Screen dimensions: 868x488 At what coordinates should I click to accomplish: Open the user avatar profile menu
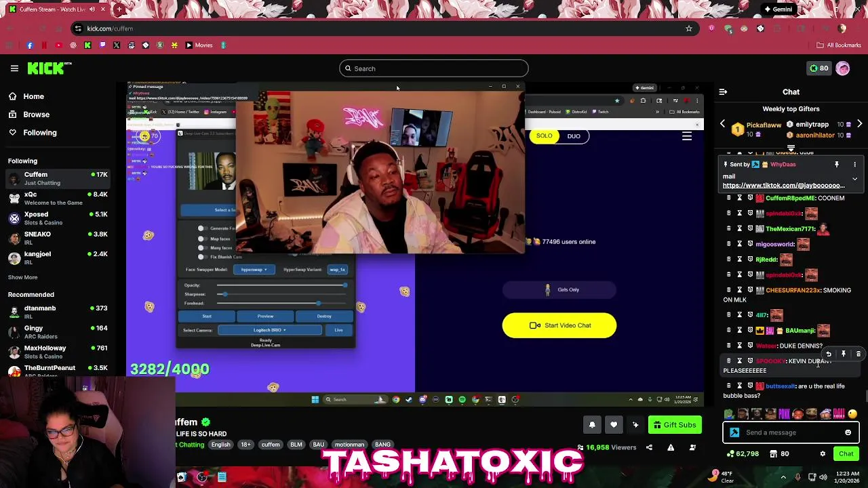pos(843,68)
